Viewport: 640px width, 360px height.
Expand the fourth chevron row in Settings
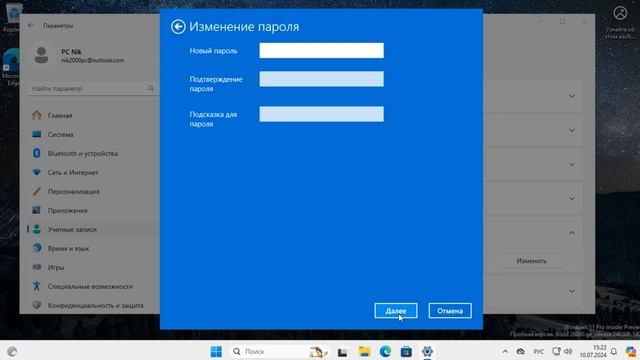click(x=572, y=199)
